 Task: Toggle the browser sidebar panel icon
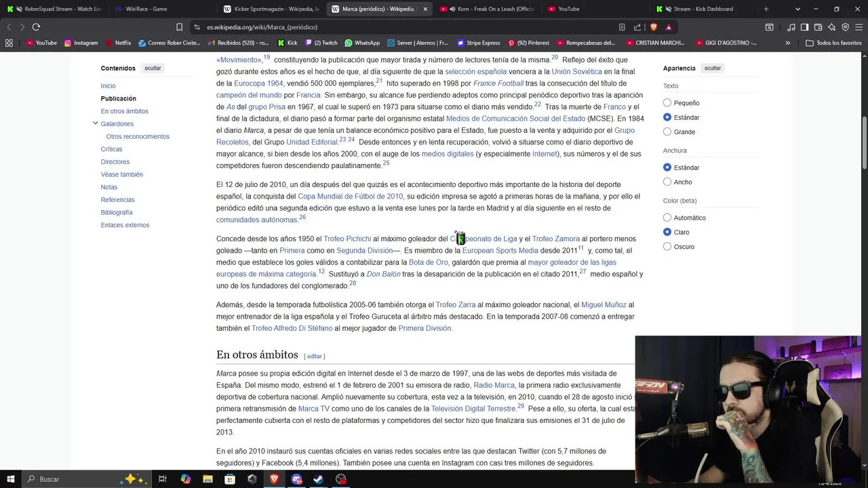coord(804,27)
